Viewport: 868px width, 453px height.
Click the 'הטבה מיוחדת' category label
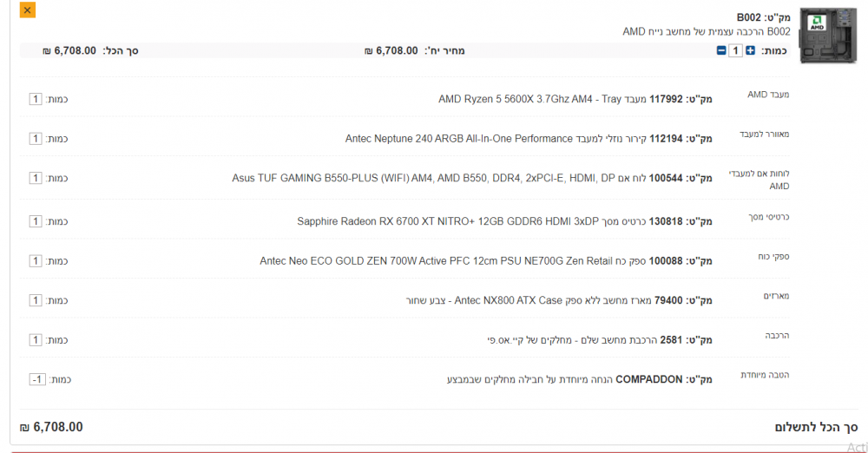point(765,375)
